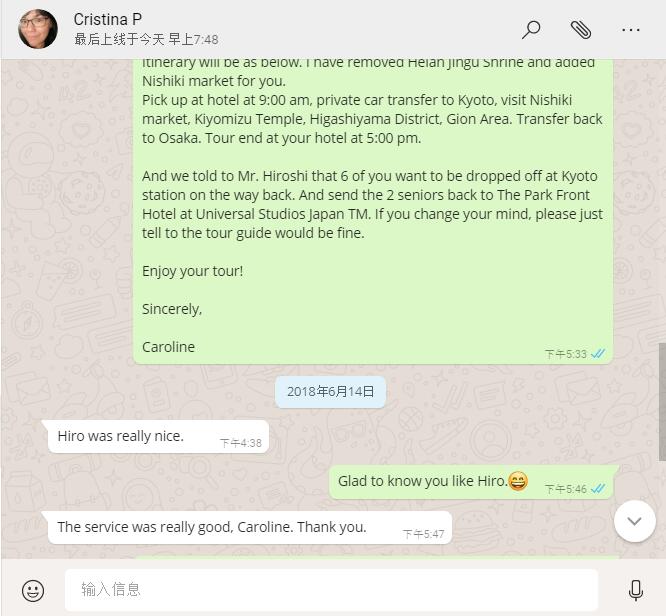Click the microphone voice message icon
The width and height of the screenshot is (666, 616).
click(x=635, y=590)
